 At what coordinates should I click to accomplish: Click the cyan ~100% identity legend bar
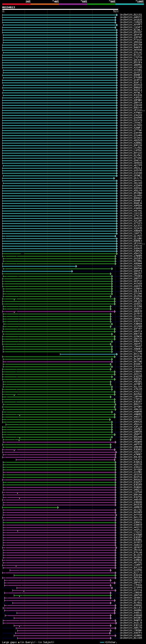[x=130, y=4]
